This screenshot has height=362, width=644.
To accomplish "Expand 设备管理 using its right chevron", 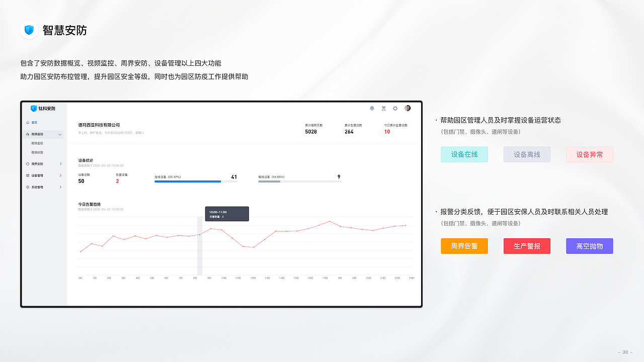I will pyautogui.click(x=60, y=175).
